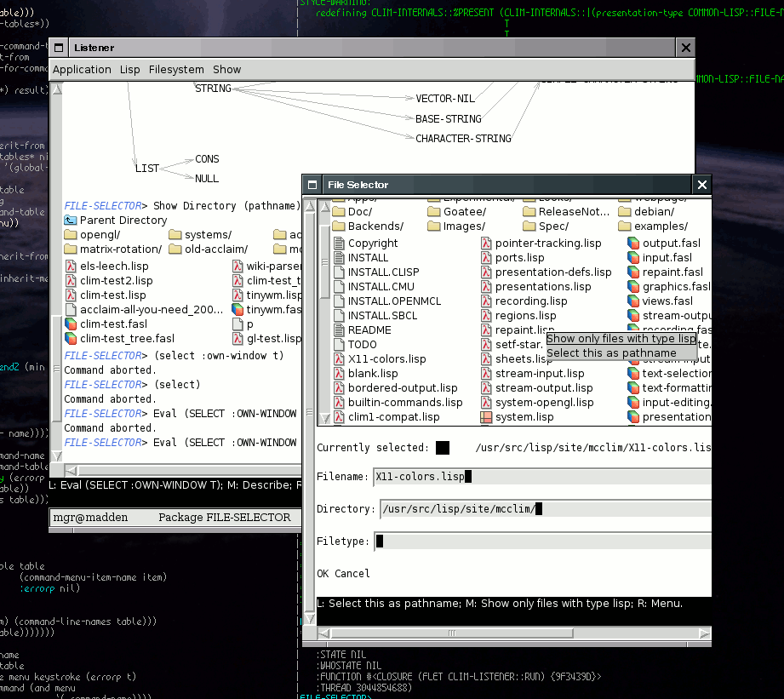Image resolution: width=784 pixels, height=699 pixels.
Task: Click left arrow of File Selector horizontal scrollbar
Action: (323, 633)
